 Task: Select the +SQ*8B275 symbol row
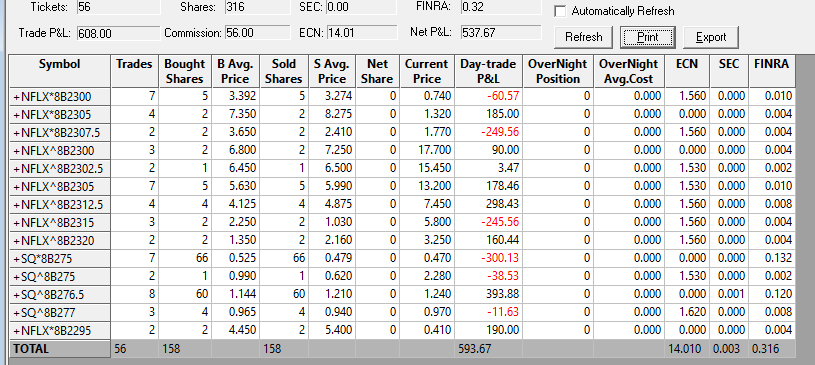(x=60, y=258)
